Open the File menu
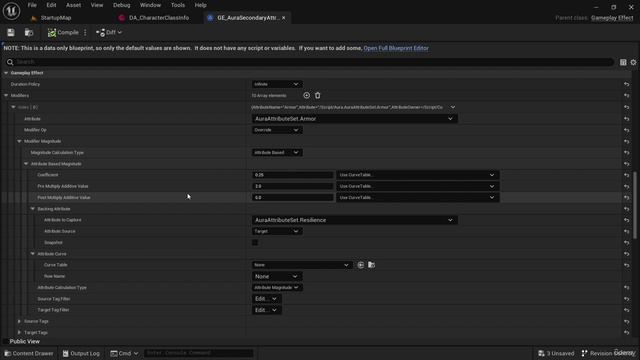 click(32, 5)
